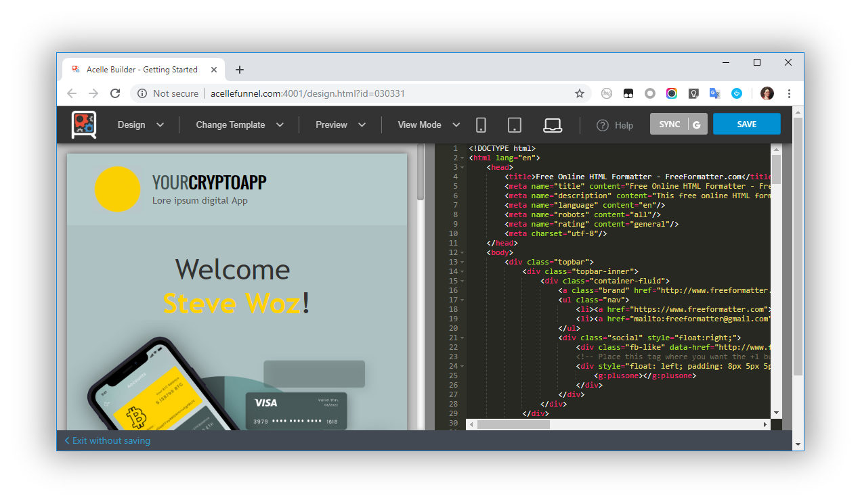
Task: Navigate back with the browser arrow
Action: (x=72, y=93)
